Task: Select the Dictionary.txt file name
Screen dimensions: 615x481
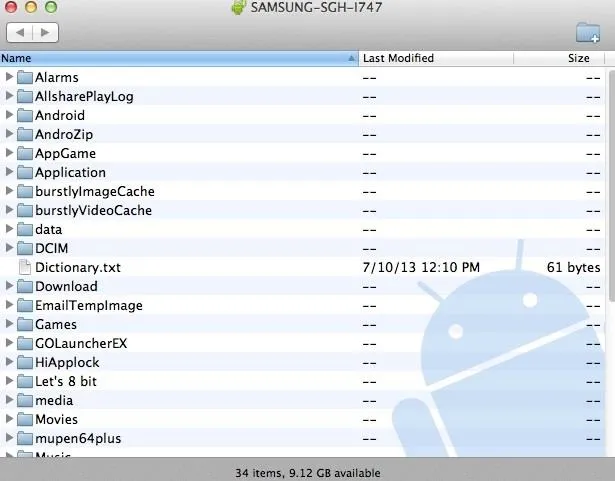Action: [x=78, y=267]
